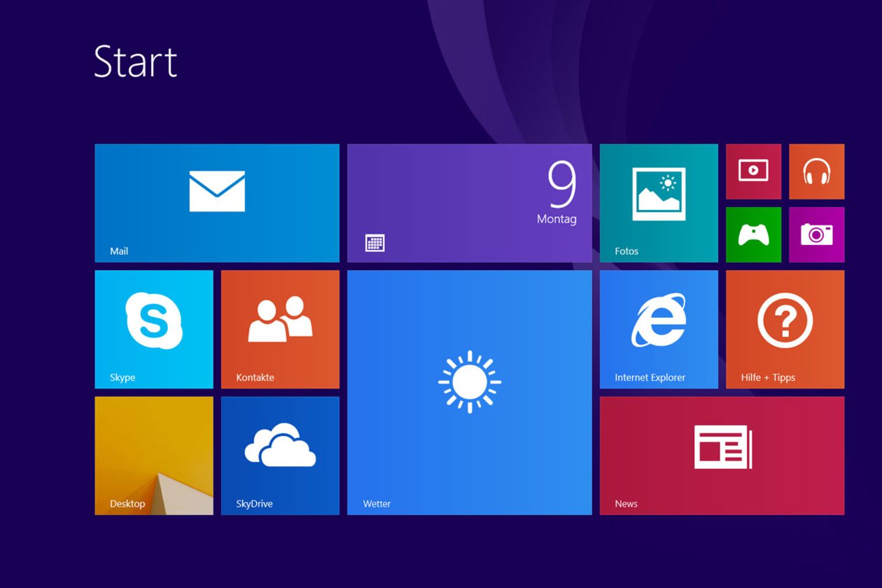Launch the Kontakte people tile
The height and width of the screenshot is (588, 882).
coord(280,329)
